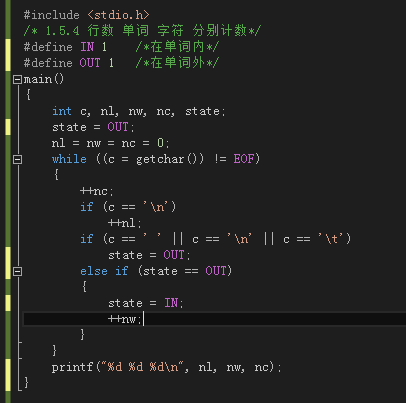Screen dimensions: 406x403
Task: Click the EOF macro in while condition
Action: [244, 159]
